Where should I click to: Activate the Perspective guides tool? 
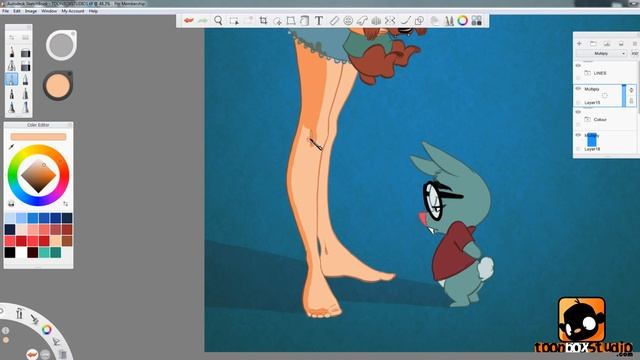pyautogui.click(x=376, y=20)
